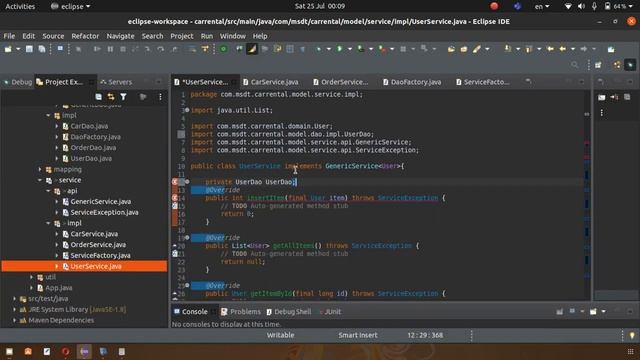The height and width of the screenshot is (360, 640).
Task: Click the Open Console icon in Console toolbar
Action: [593, 311]
